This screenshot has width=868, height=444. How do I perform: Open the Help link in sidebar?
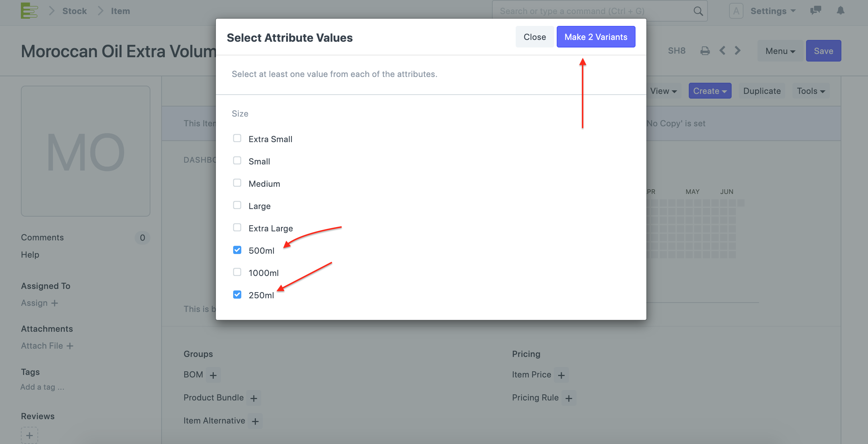[x=30, y=255]
